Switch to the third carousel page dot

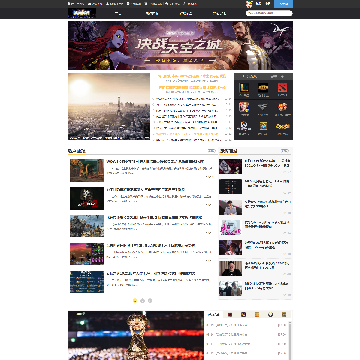[x=150, y=301]
